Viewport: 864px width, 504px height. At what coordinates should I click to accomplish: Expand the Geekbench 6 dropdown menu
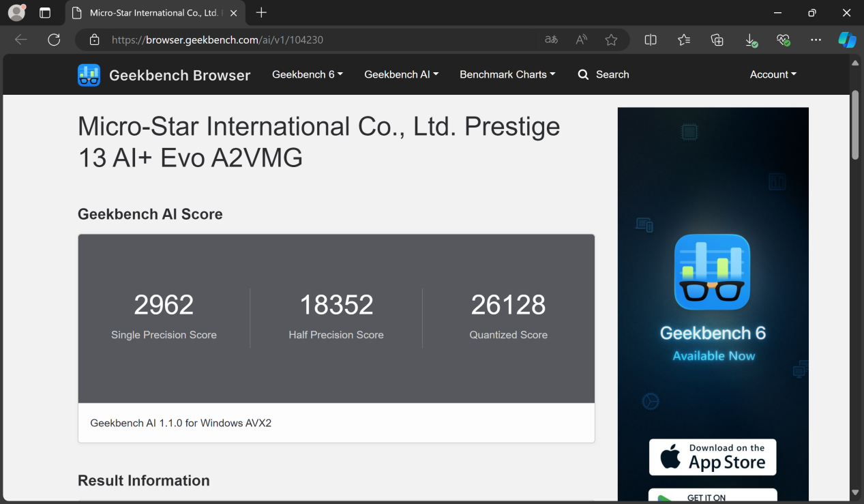click(x=307, y=74)
